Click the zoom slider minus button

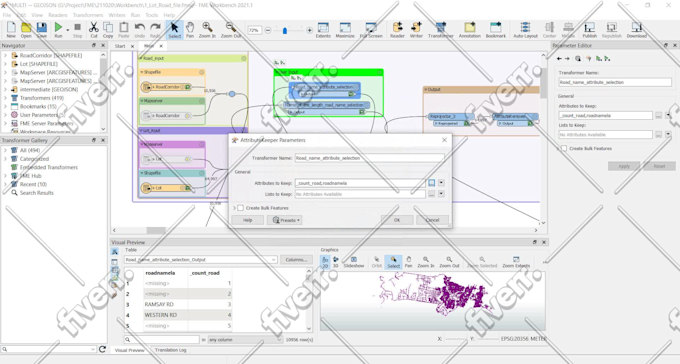268,30
